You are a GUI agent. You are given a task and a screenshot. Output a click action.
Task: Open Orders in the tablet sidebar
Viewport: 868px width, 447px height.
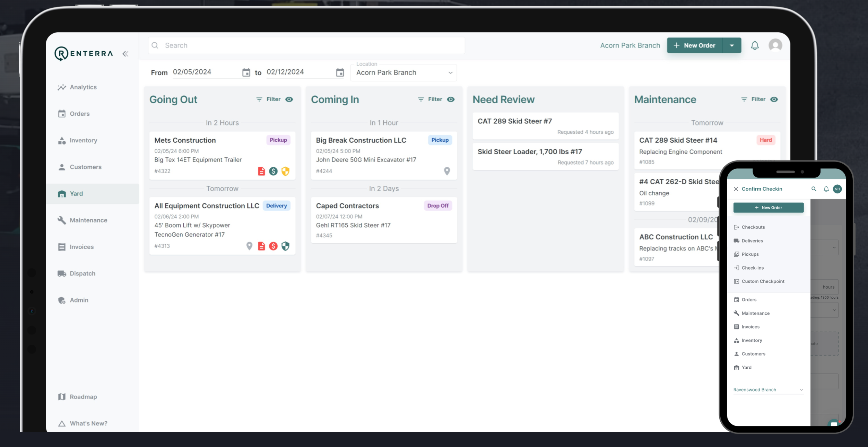(92, 114)
